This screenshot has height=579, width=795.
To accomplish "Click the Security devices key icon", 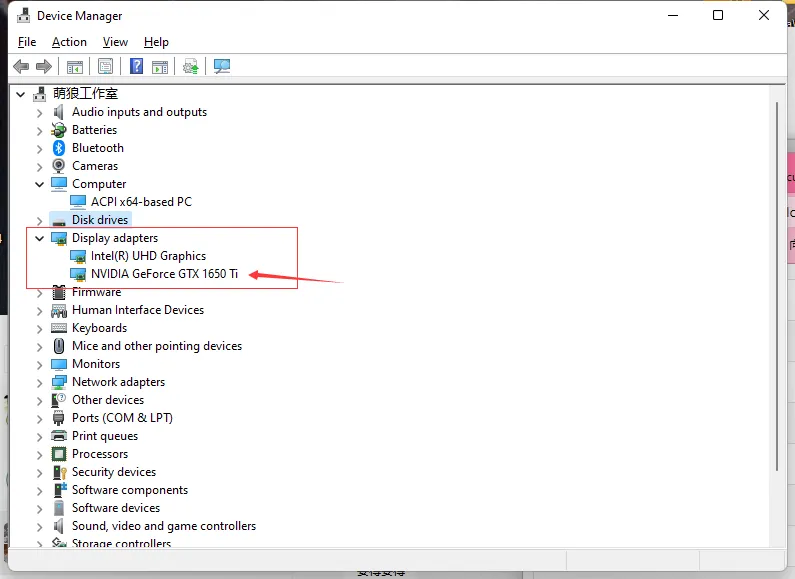I will [59, 472].
